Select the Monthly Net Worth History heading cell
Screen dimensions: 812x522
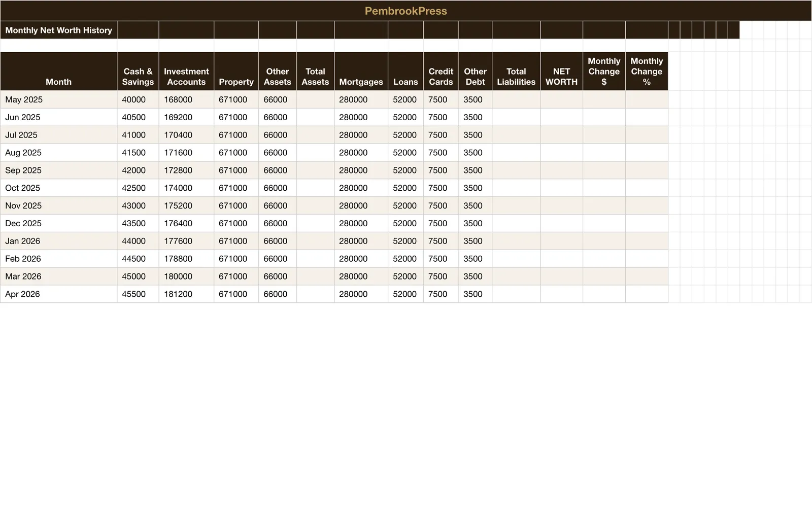pos(59,30)
